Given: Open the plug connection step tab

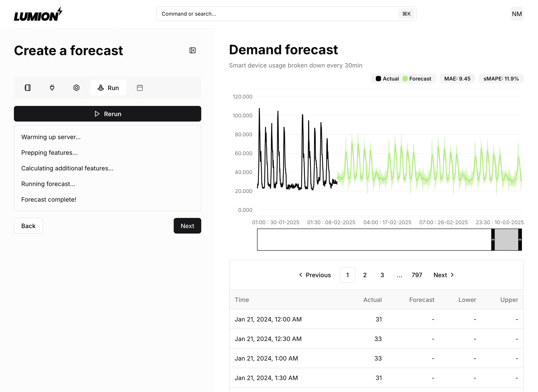Looking at the screenshot, I should click(x=52, y=88).
